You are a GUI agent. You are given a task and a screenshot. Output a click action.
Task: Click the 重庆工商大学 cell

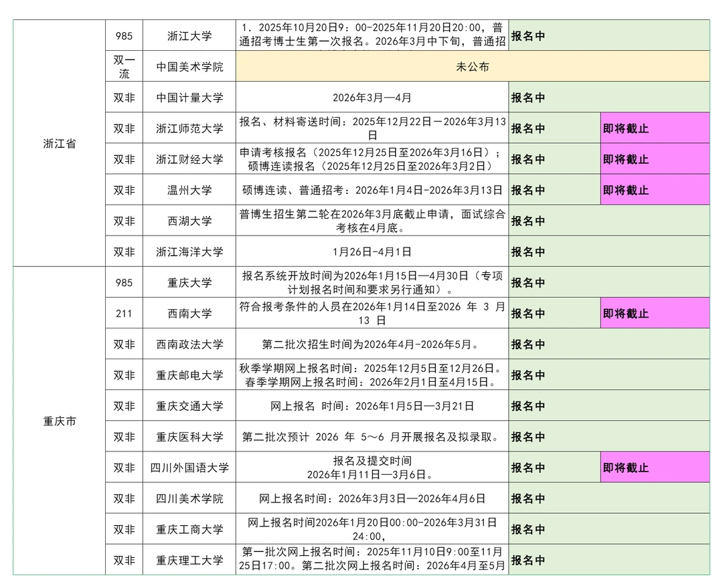[189, 529]
